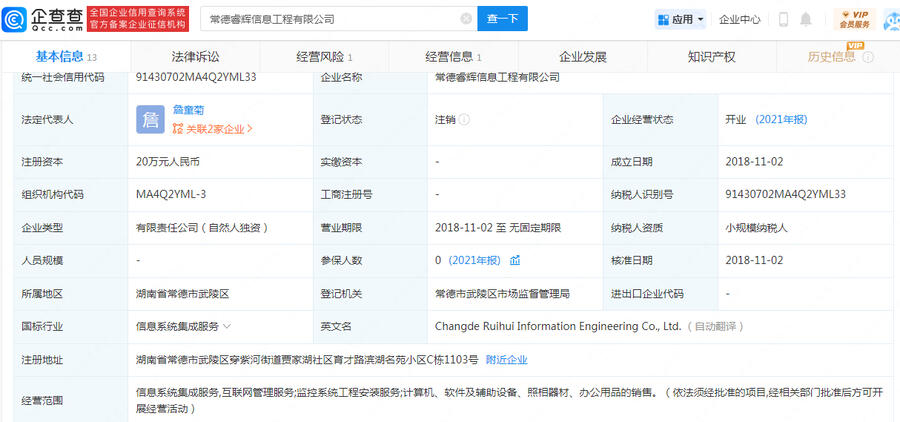Open the 经营风险 tab
The height and width of the screenshot is (422, 900).
[324, 57]
